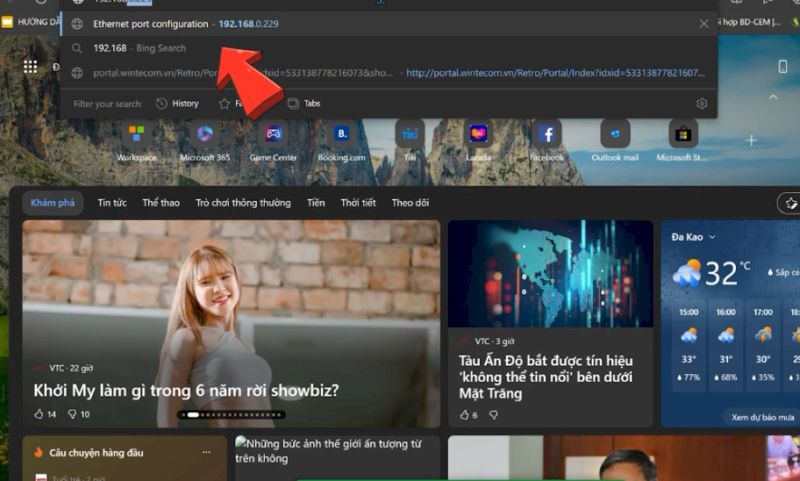Like the Khởi My article
This screenshot has width=800, height=481.
[x=45, y=414]
